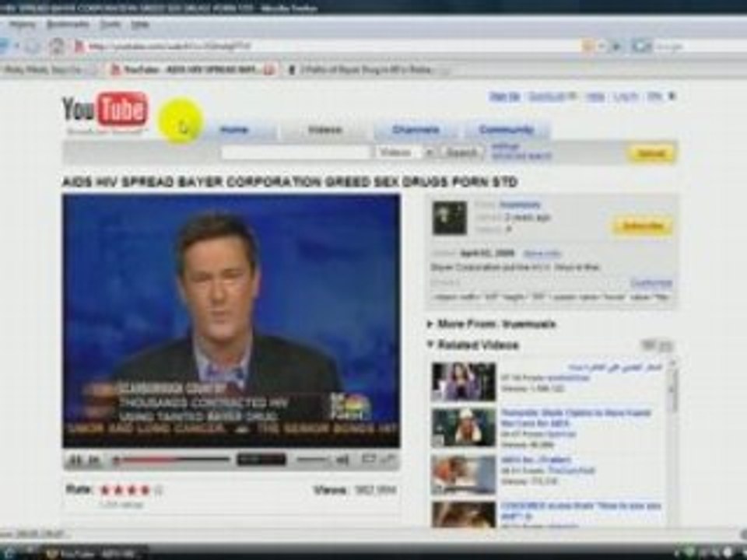This screenshot has height=560, width=747.
Task: Click the video player screen
Action: tap(231, 320)
